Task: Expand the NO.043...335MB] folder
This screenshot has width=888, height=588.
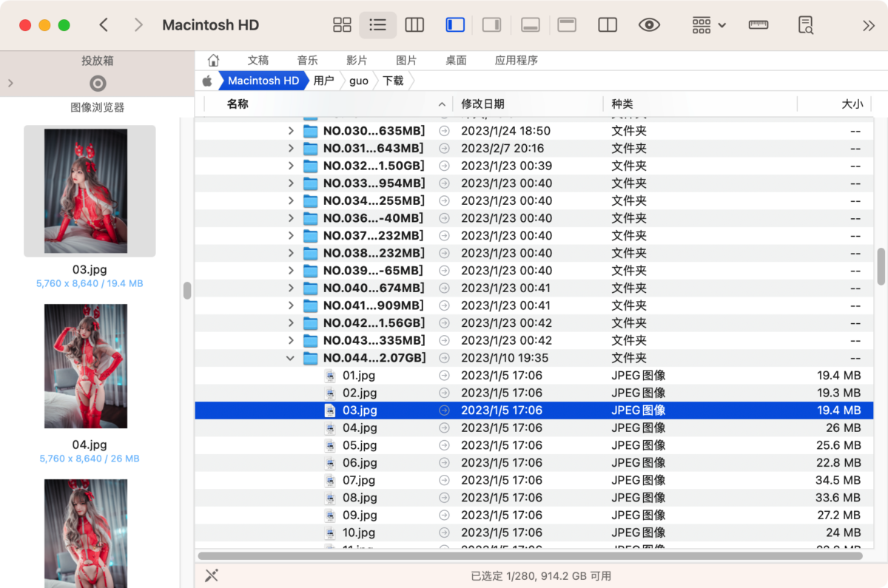Action: [x=291, y=340]
